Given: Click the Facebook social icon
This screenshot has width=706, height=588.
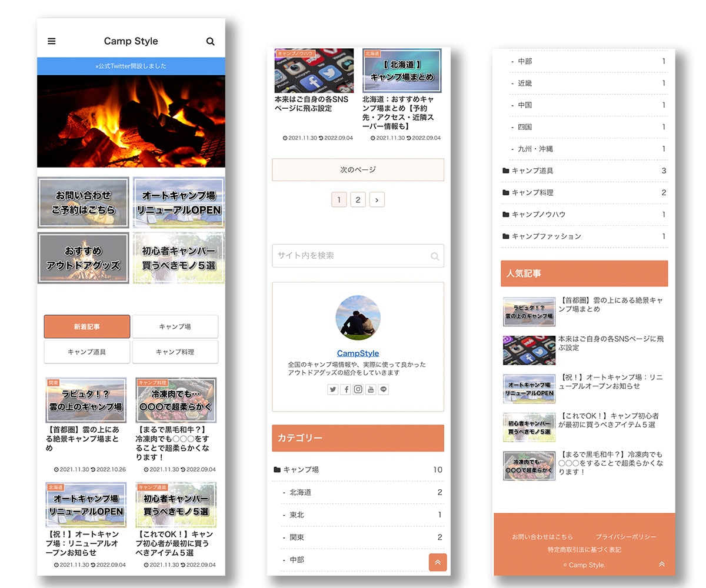Looking at the screenshot, I should (x=346, y=389).
